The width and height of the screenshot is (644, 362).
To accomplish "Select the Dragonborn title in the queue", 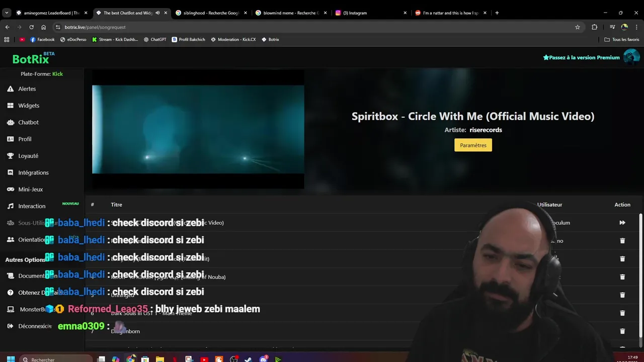I will coord(125,331).
